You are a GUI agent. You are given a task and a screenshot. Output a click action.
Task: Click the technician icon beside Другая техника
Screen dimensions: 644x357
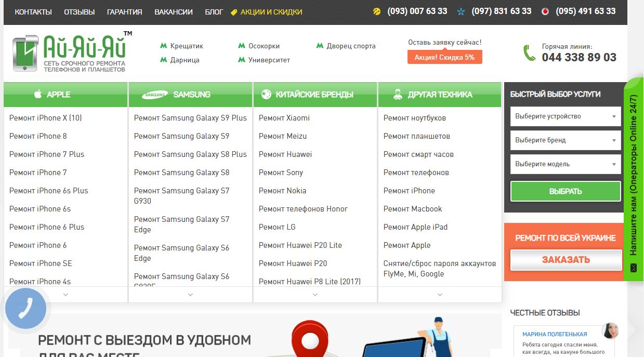[x=398, y=95]
